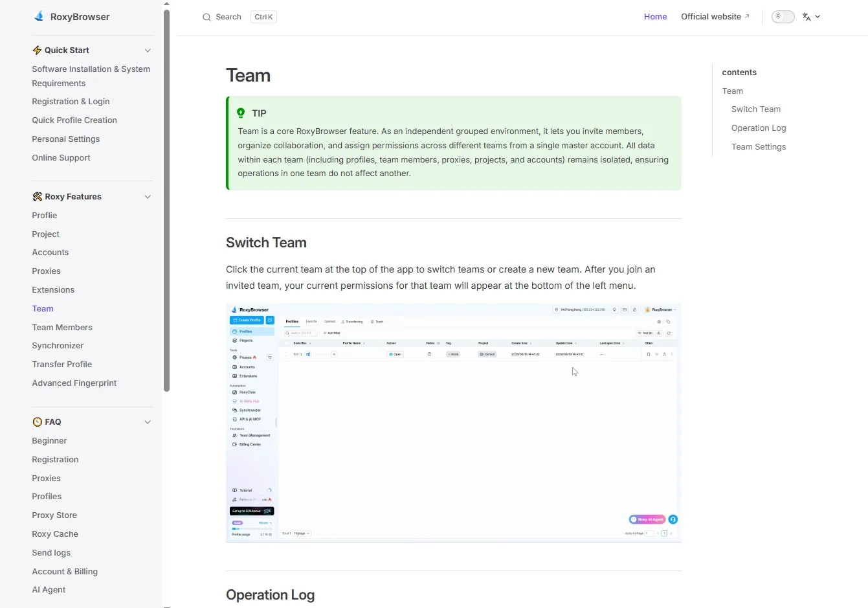Collapse the Roxy Features section
This screenshot has height=608, width=868.
[x=148, y=197]
